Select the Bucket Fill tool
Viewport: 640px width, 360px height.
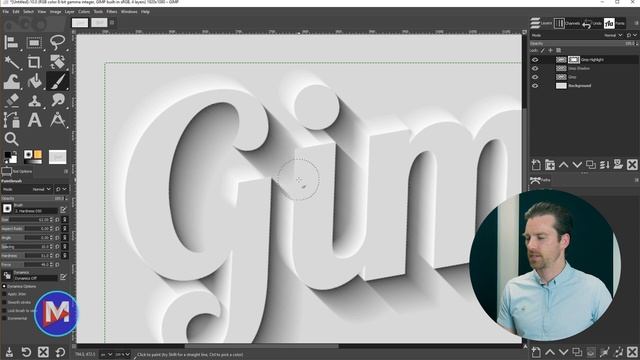34,81
